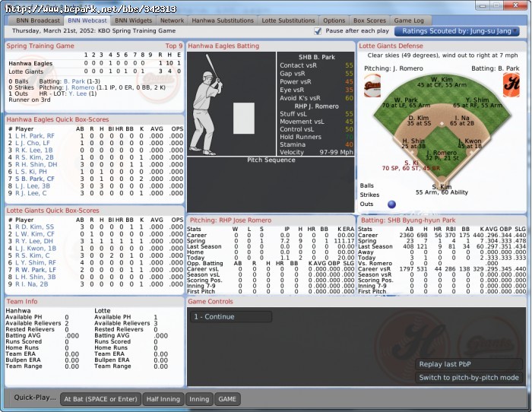Click Y. Shim right fielder on field

(477, 103)
